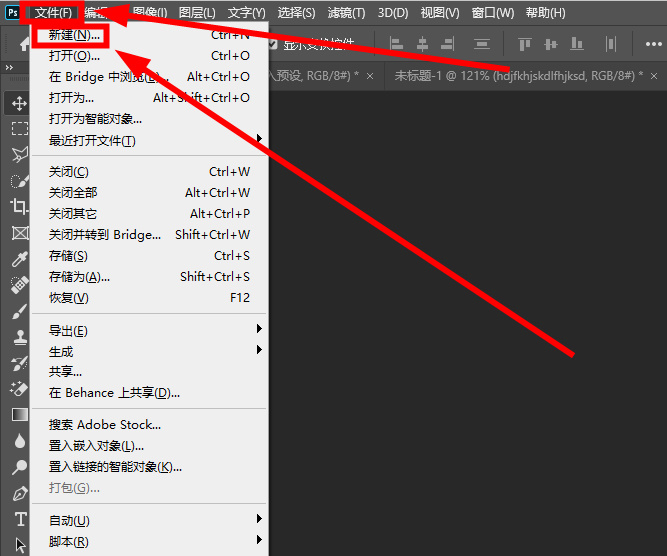Screen dimensions: 667x556
Task: Select the Quick Selection tool
Action: [x=20, y=181]
